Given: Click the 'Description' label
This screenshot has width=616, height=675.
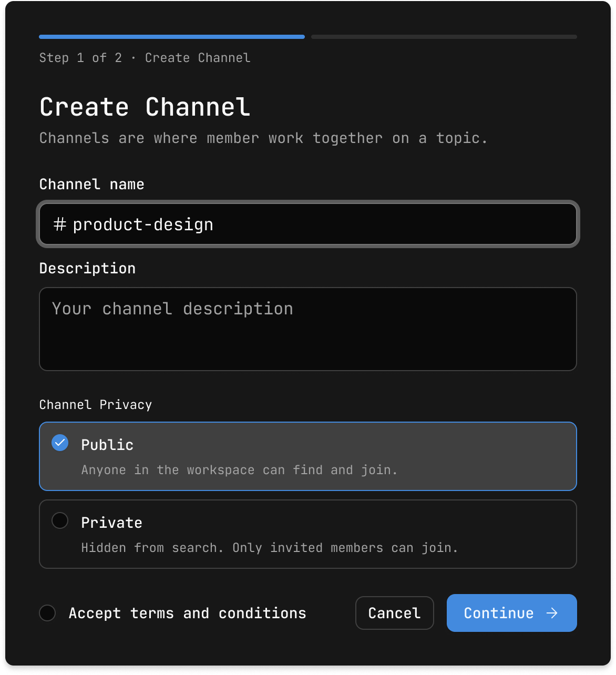Looking at the screenshot, I should pos(88,269).
